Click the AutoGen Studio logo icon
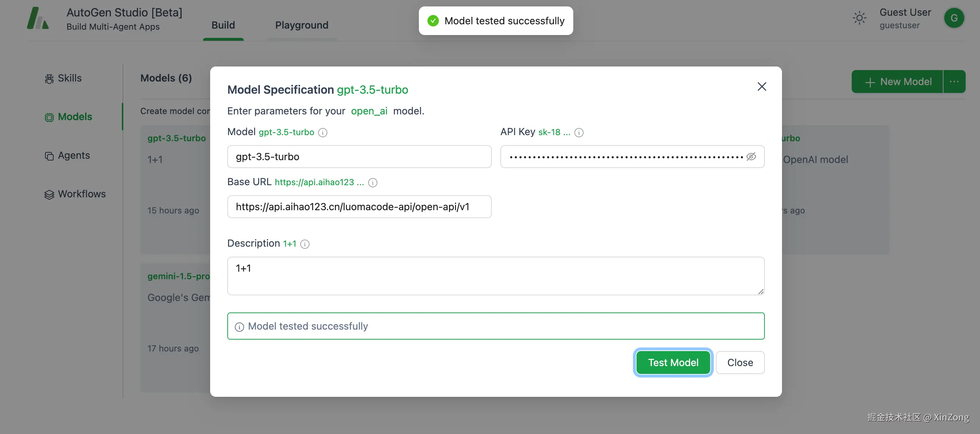Image resolution: width=980 pixels, height=434 pixels. tap(38, 18)
